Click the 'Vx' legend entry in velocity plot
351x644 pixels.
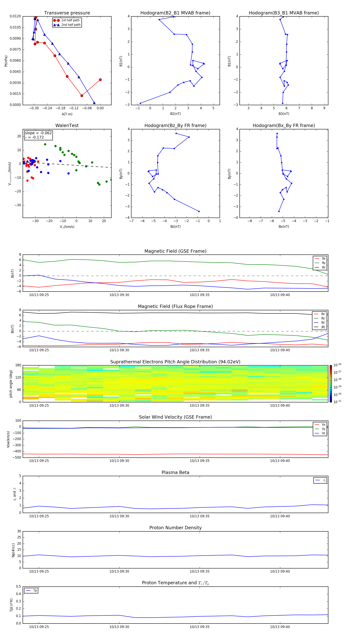coord(320,424)
